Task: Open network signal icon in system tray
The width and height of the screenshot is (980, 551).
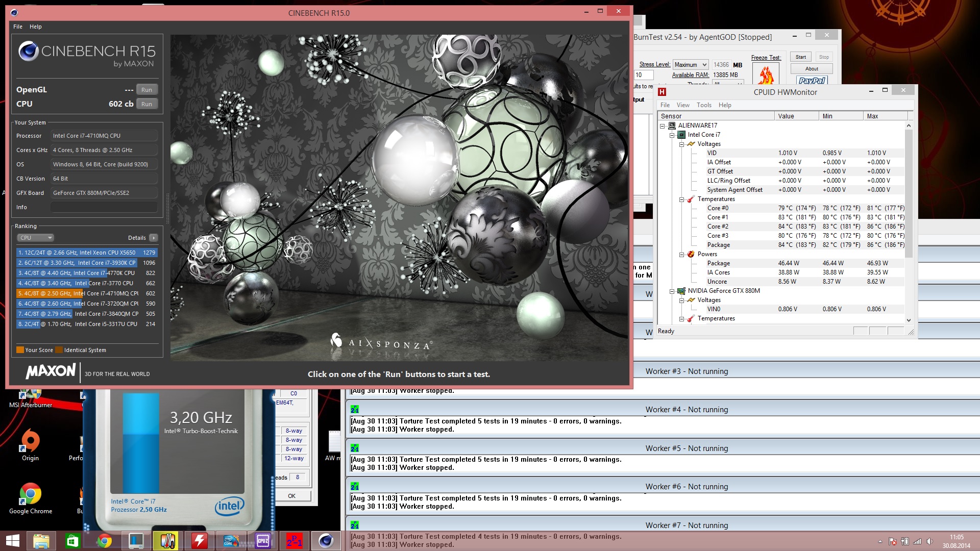Action: pos(917,541)
